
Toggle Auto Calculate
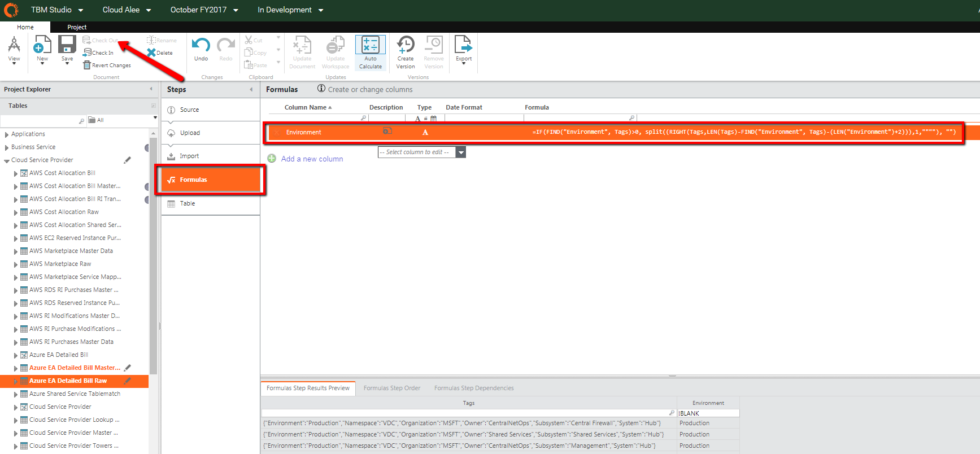[x=371, y=53]
